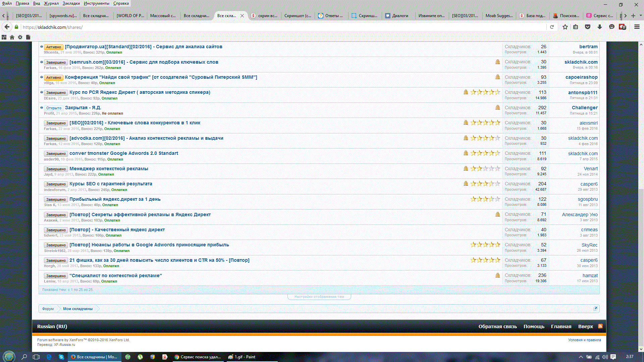Open the smiley face toolbar icon
This screenshot has width=644, height=362.
pos(612,27)
